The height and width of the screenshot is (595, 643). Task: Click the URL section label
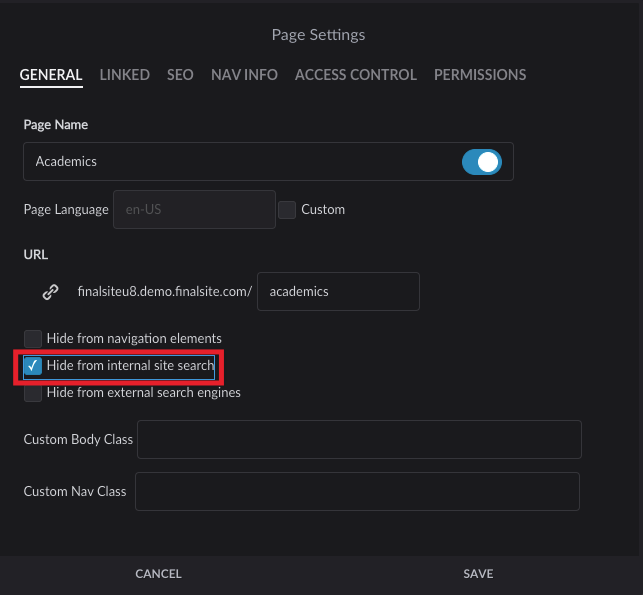coord(36,255)
